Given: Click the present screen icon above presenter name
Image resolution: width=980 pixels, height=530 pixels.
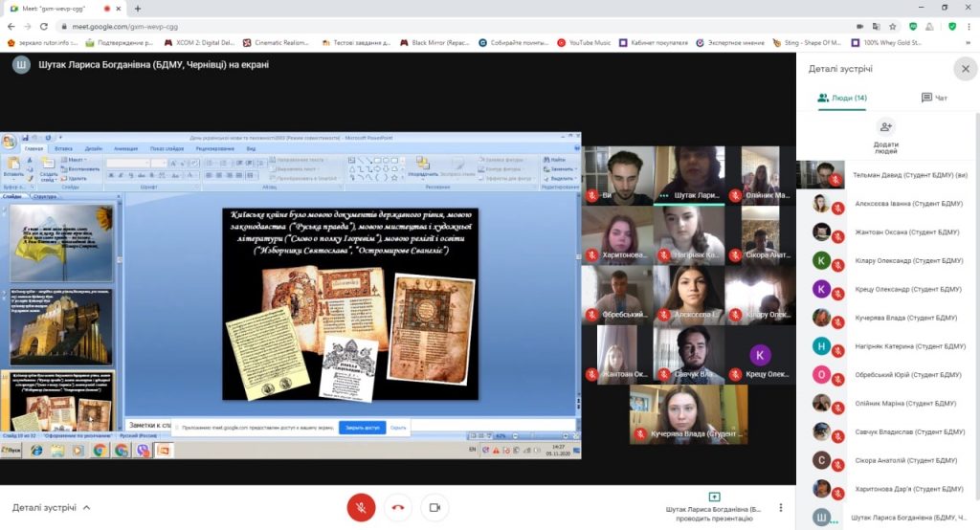Looking at the screenshot, I should (714, 497).
